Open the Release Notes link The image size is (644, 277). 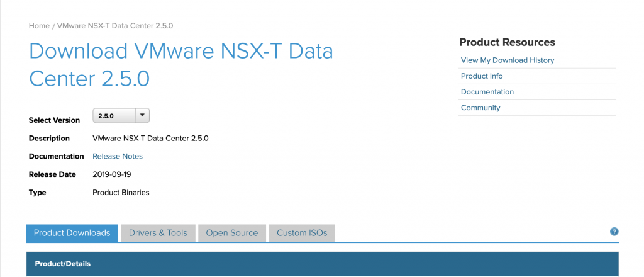[118, 156]
